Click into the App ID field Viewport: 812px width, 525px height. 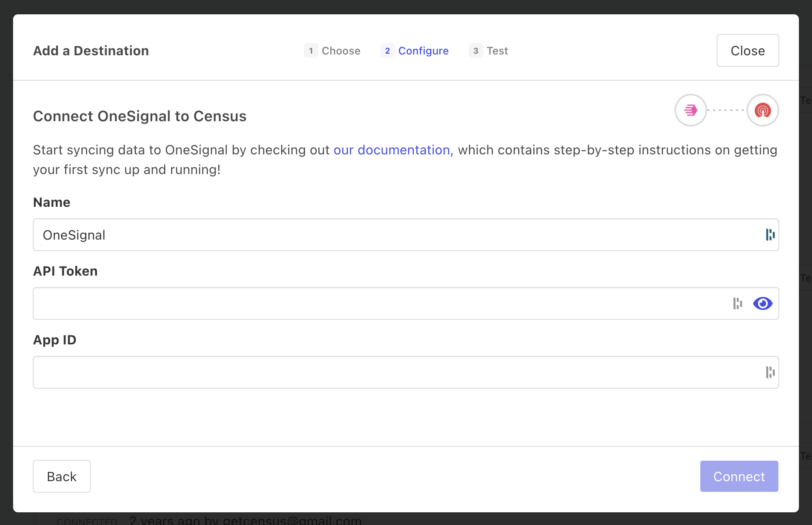tap(368, 372)
